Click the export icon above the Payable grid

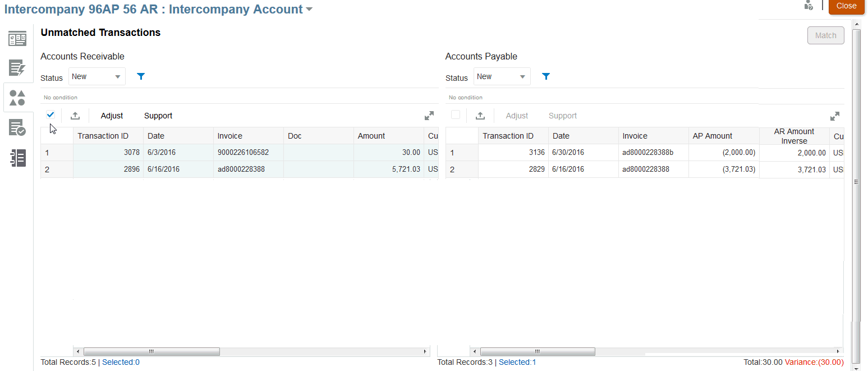pyautogui.click(x=480, y=115)
